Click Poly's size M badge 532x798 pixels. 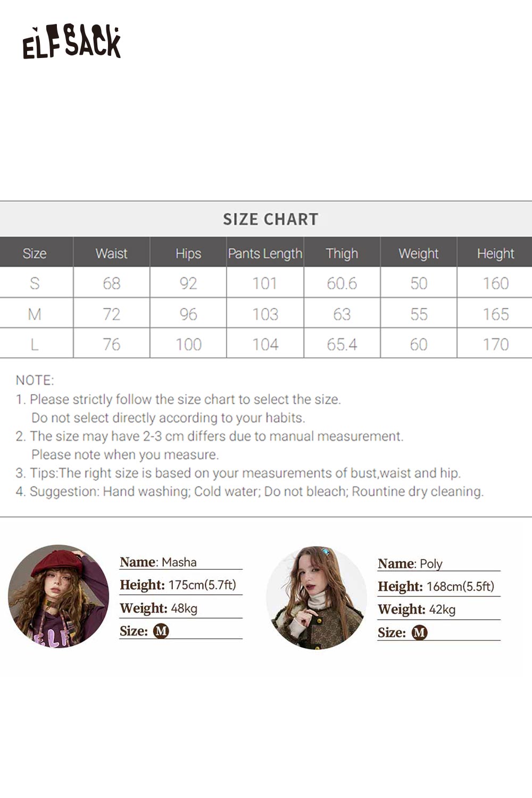pyautogui.click(x=419, y=633)
